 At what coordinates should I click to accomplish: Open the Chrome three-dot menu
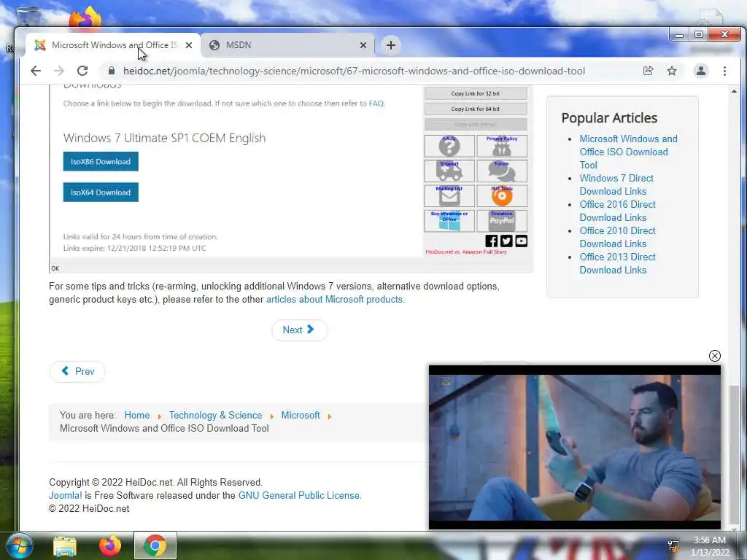724,71
